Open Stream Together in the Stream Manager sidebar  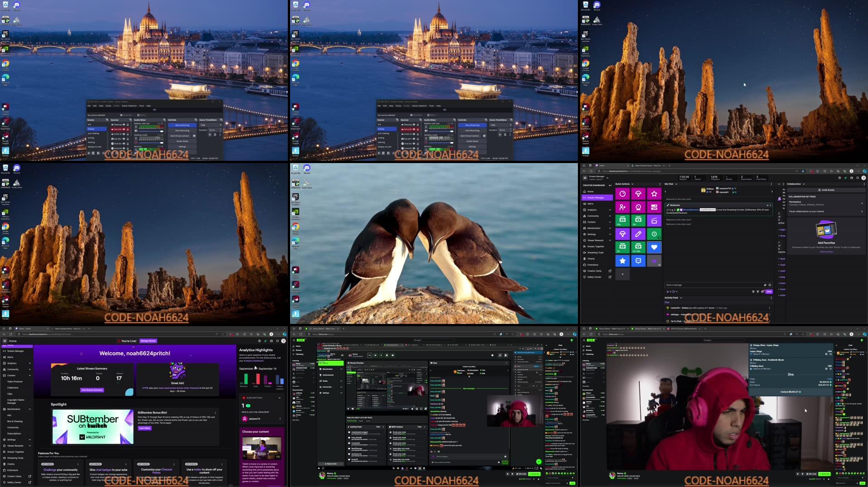click(596, 246)
